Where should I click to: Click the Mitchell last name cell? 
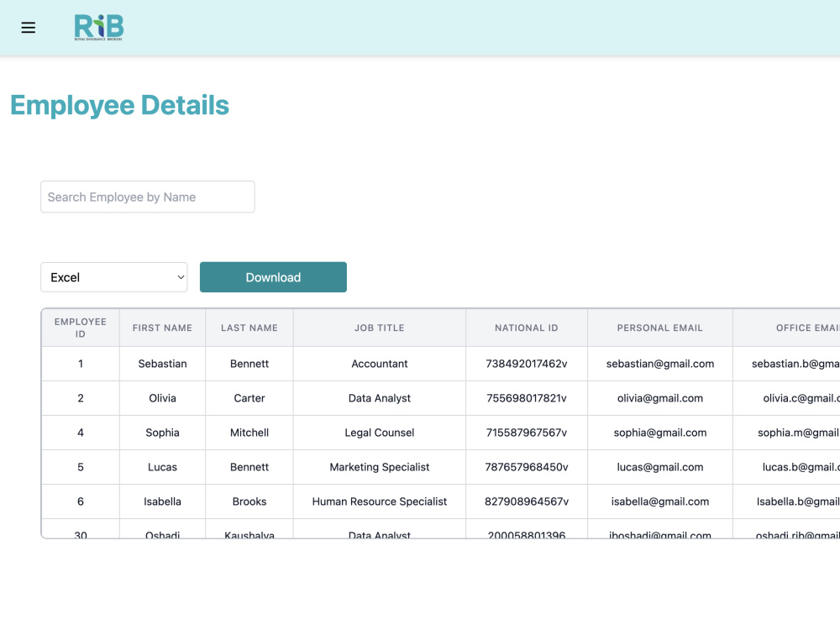click(249, 433)
